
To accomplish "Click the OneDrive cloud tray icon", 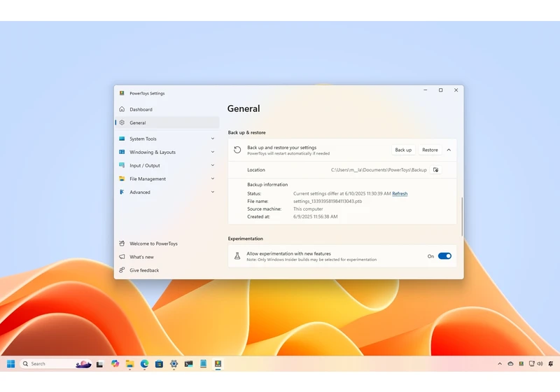I will point(510,364).
